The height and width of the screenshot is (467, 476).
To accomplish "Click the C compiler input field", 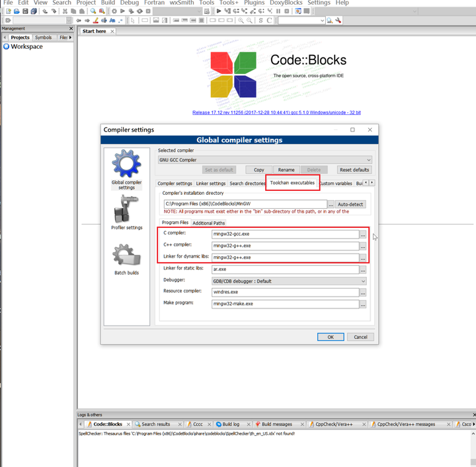I will coord(286,234).
